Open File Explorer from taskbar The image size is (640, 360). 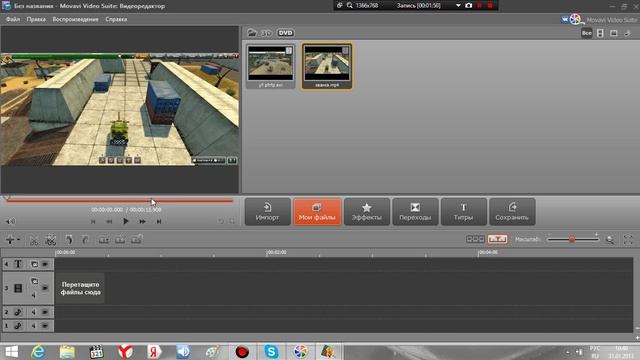[x=67, y=351]
